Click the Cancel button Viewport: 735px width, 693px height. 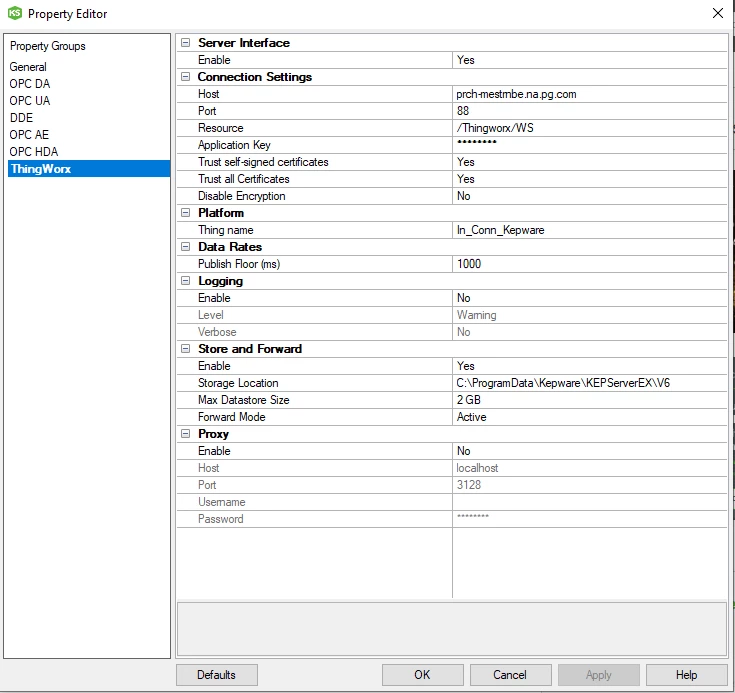[510, 675]
